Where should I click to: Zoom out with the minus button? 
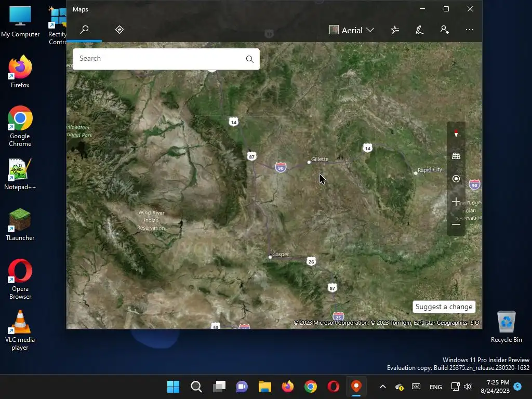[456, 224]
